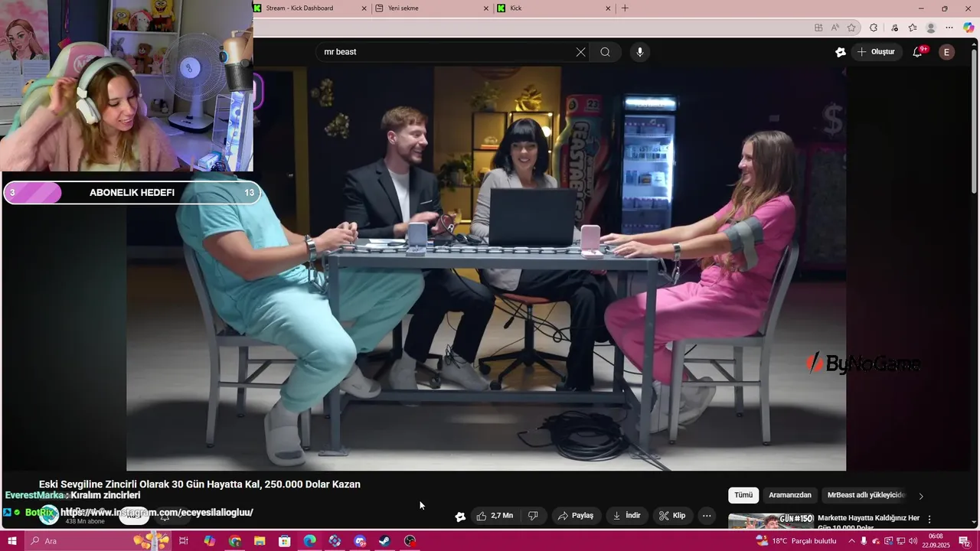Open volume control in system tray

click(913, 541)
